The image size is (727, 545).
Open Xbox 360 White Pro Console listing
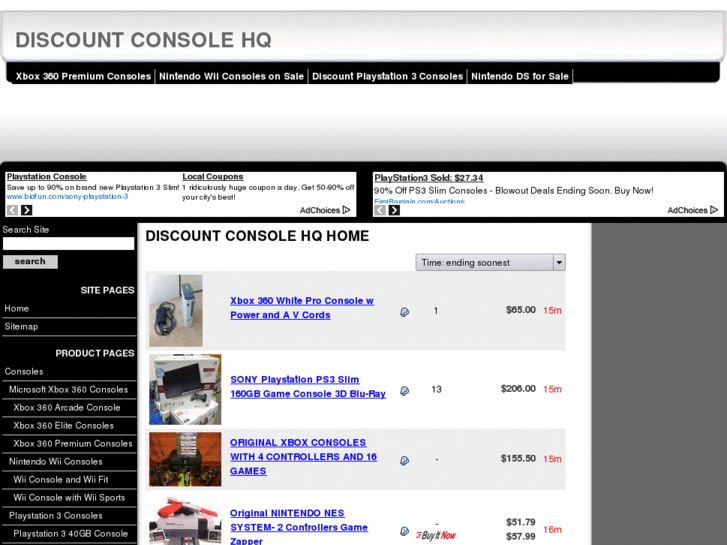pyautogui.click(x=302, y=308)
